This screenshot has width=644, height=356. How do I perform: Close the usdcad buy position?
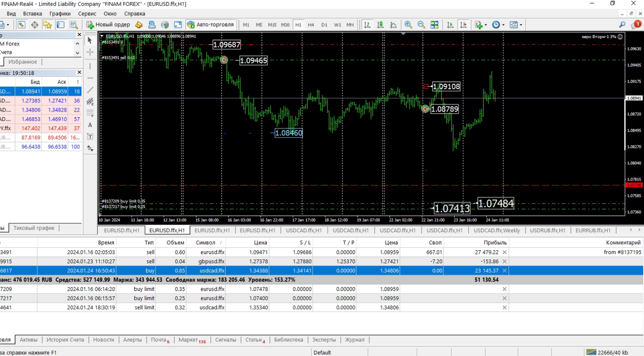[504, 270]
